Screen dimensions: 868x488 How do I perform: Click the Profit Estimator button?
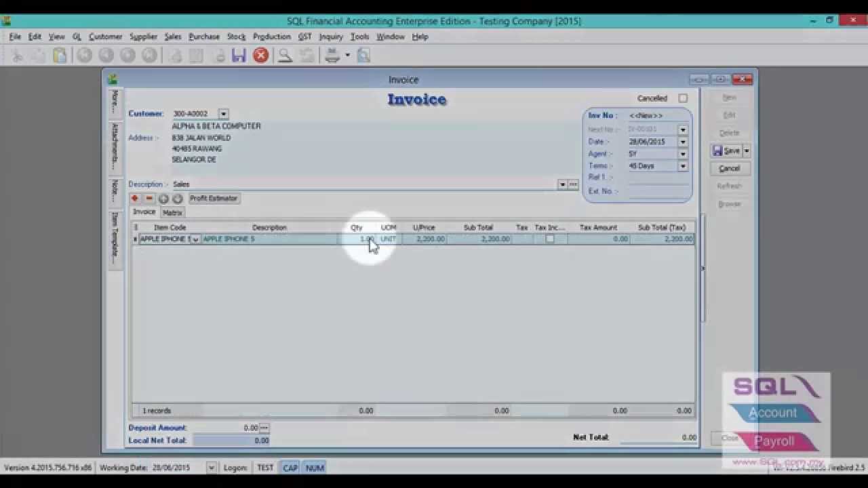pos(214,199)
